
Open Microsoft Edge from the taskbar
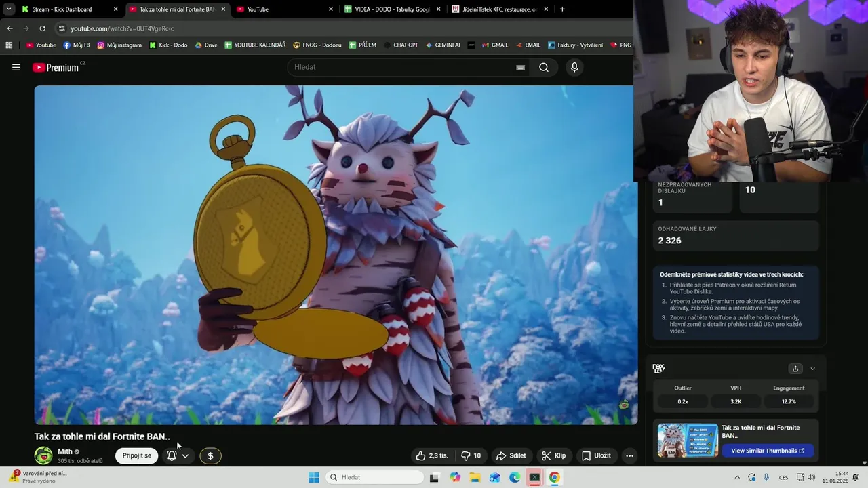(x=515, y=477)
